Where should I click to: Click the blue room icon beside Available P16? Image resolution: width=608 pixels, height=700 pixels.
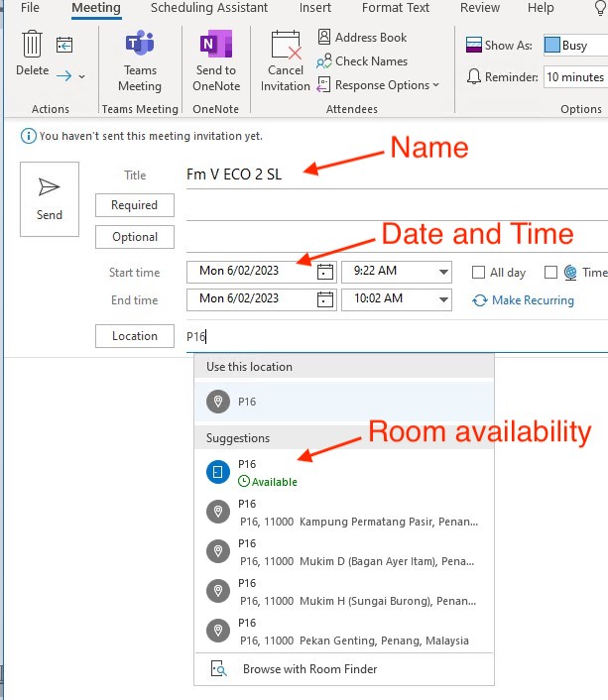pos(218,472)
